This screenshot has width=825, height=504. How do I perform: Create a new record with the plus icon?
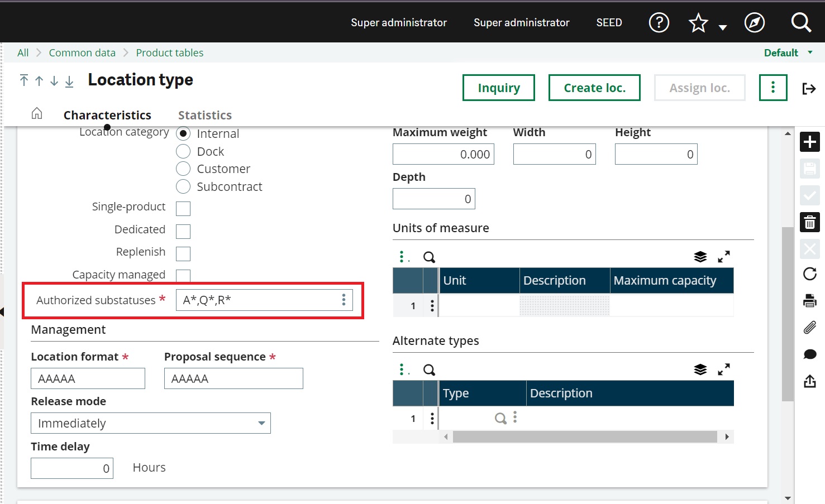pos(810,142)
